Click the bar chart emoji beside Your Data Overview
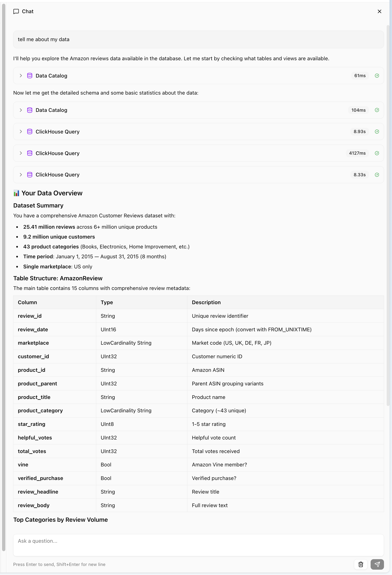 (x=16, y=193)
